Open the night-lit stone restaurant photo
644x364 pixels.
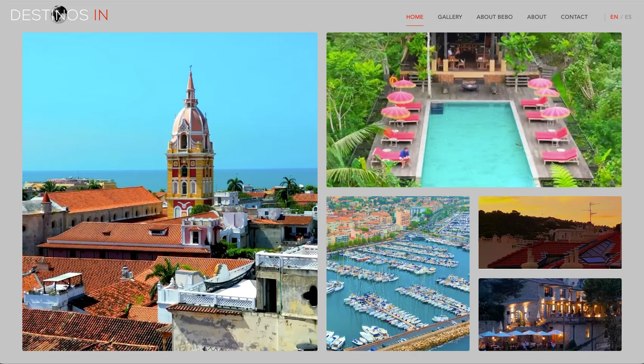coord(550,314)
